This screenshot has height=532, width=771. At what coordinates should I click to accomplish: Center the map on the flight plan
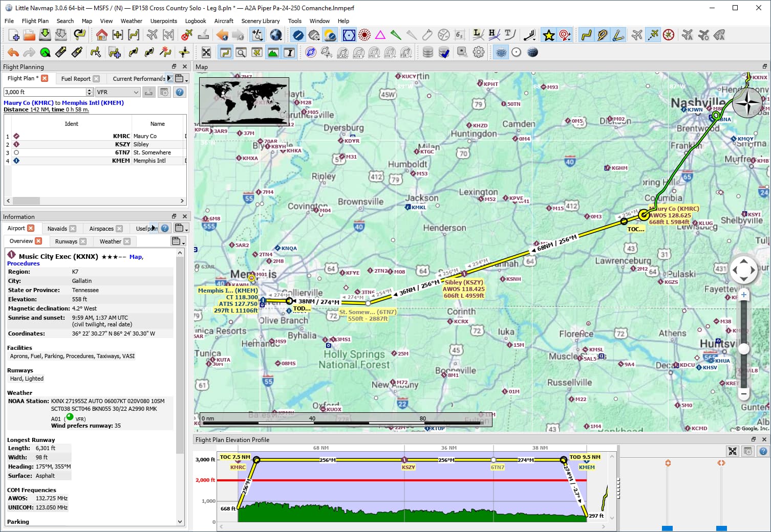(134, 35)
